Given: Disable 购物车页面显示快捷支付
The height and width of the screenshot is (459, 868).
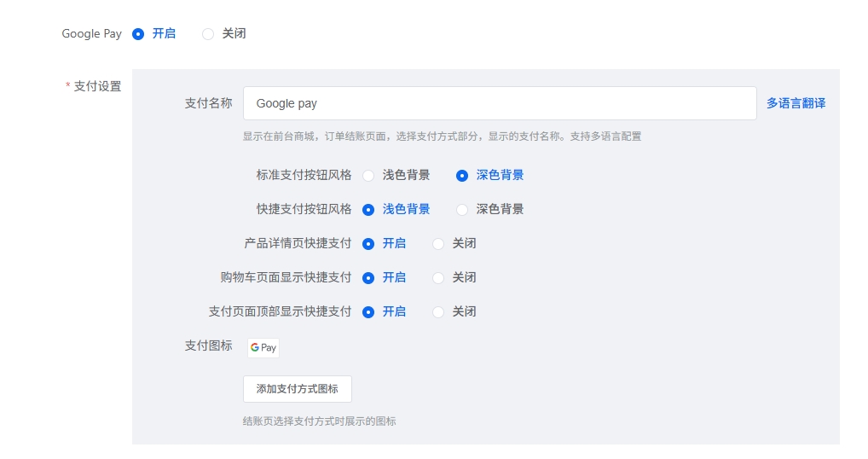Looking at the screenshot, I should [x=438, y=278].
